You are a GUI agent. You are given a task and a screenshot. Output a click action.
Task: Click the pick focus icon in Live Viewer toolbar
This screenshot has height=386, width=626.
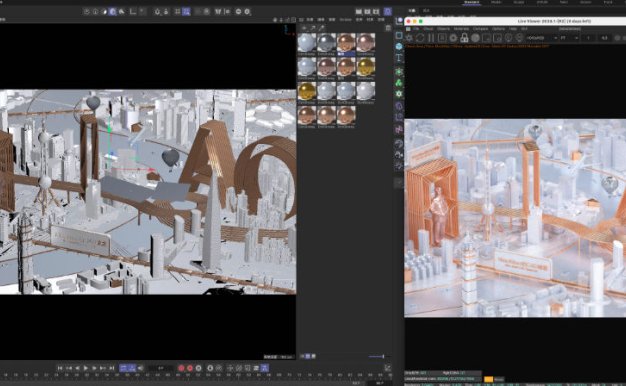[509, 38]
